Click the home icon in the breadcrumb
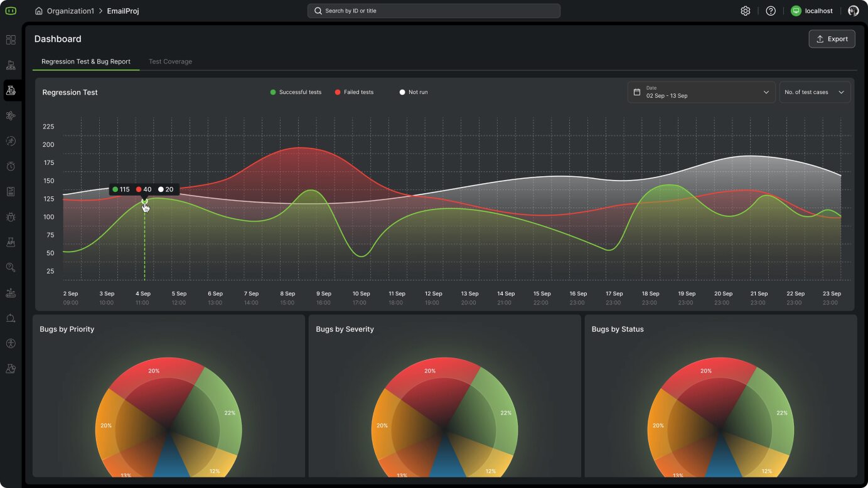 [x=39, y=11]
